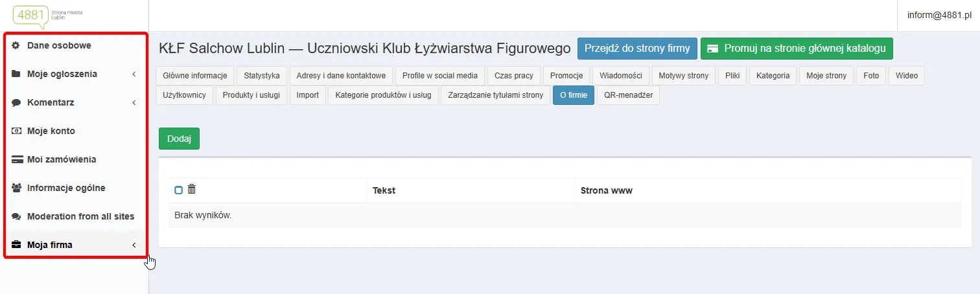The image size is (980, 294).
Task: Click Przejdź do strony firmy button
Action: [x=638, y=49]
